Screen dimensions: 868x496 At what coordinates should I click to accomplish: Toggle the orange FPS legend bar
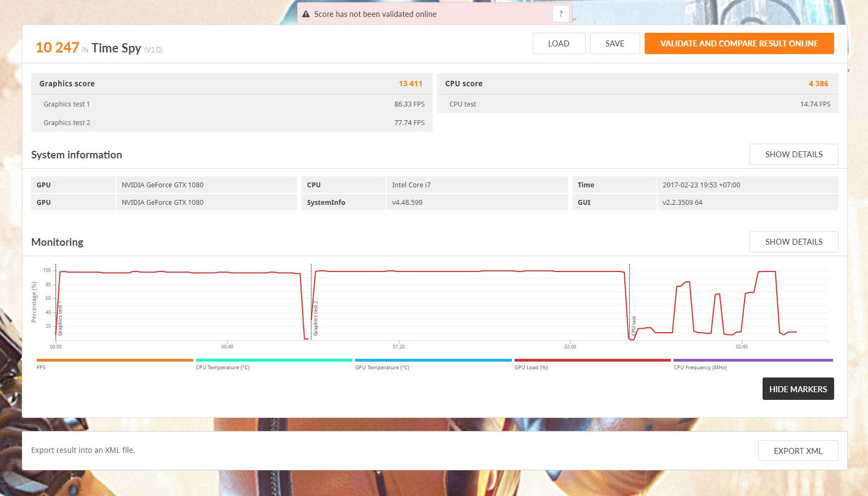[x=115, y=361]
